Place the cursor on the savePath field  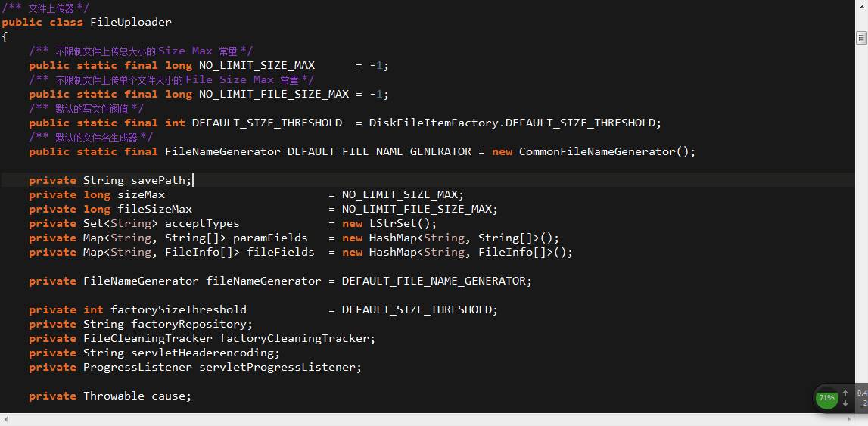click(158, 180)
